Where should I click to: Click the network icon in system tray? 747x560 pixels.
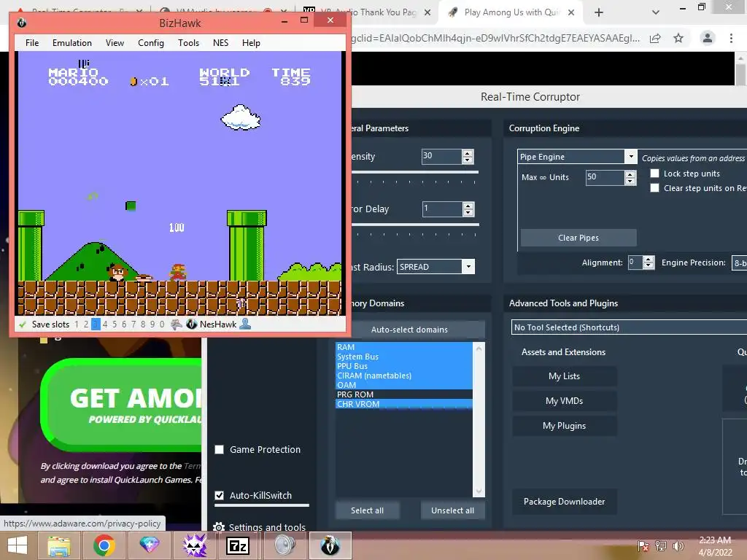coord(661,546)
